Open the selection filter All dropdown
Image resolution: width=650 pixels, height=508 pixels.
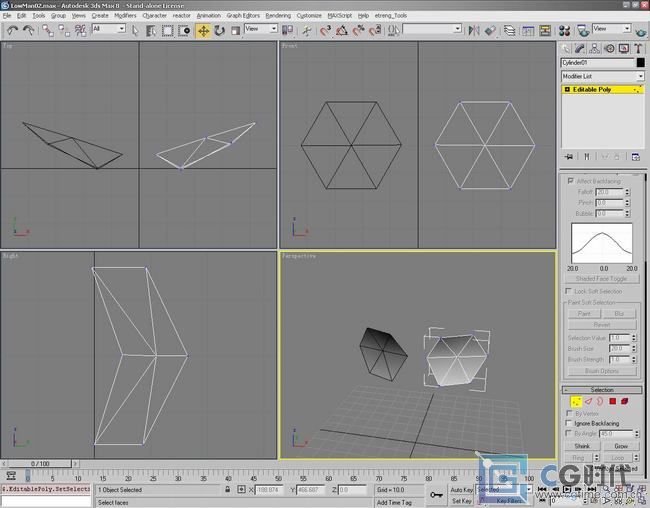point(109,29)
